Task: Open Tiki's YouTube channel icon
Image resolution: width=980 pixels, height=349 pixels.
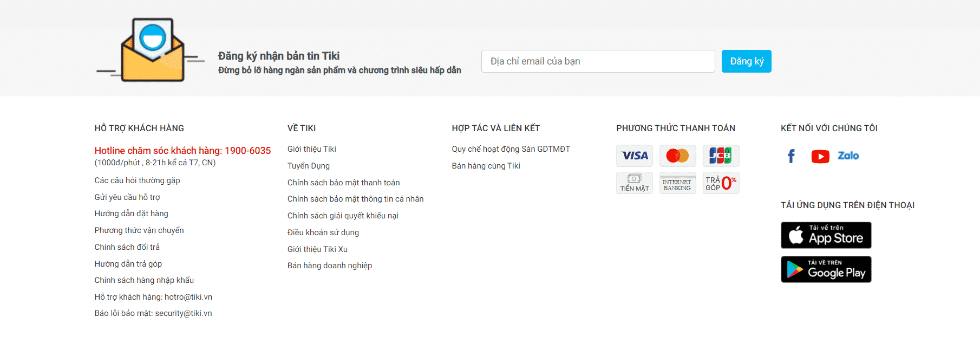Action: (x=820, y=157)
